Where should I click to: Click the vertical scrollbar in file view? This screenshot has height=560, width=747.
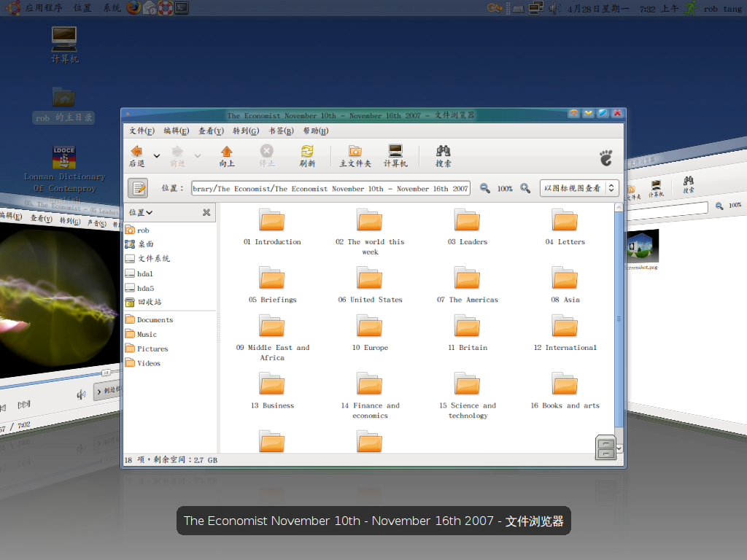click(619, 319)
